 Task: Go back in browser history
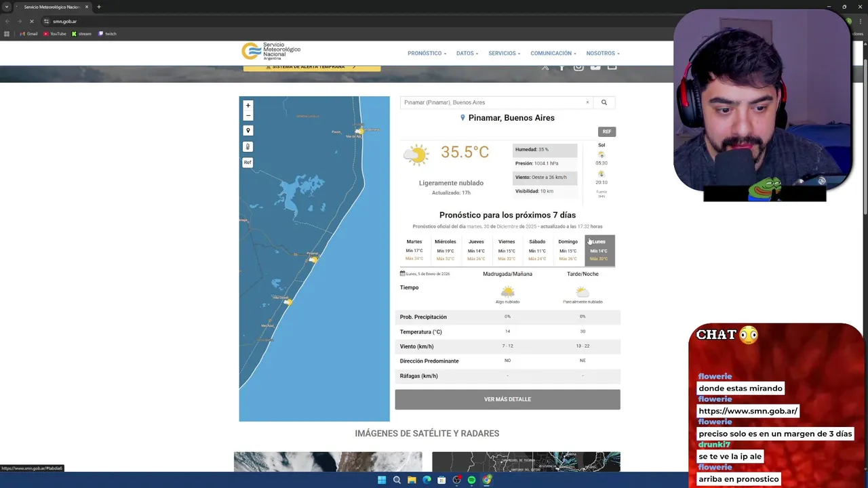coord(7,21)
